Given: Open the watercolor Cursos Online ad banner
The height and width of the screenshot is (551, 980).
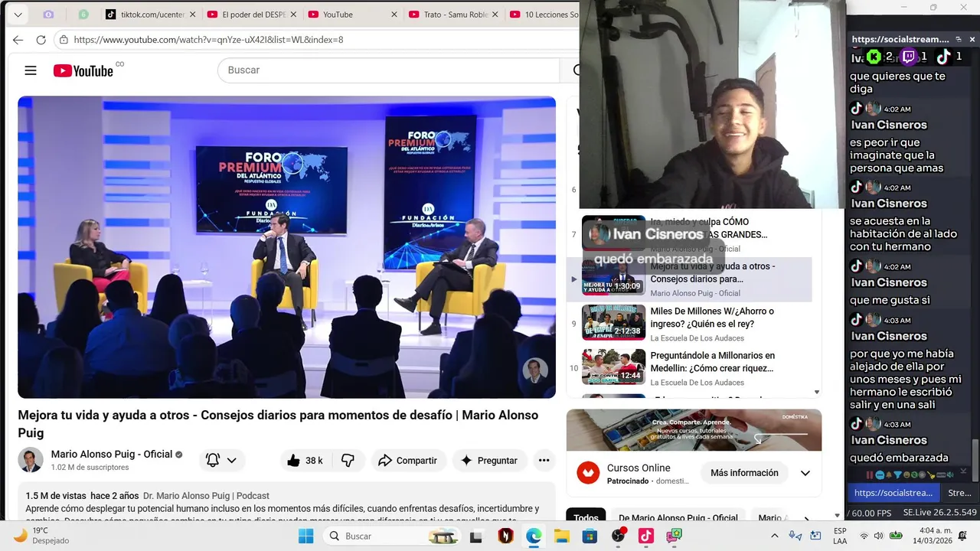Looking at the screenshot, I should coord(694,430).
